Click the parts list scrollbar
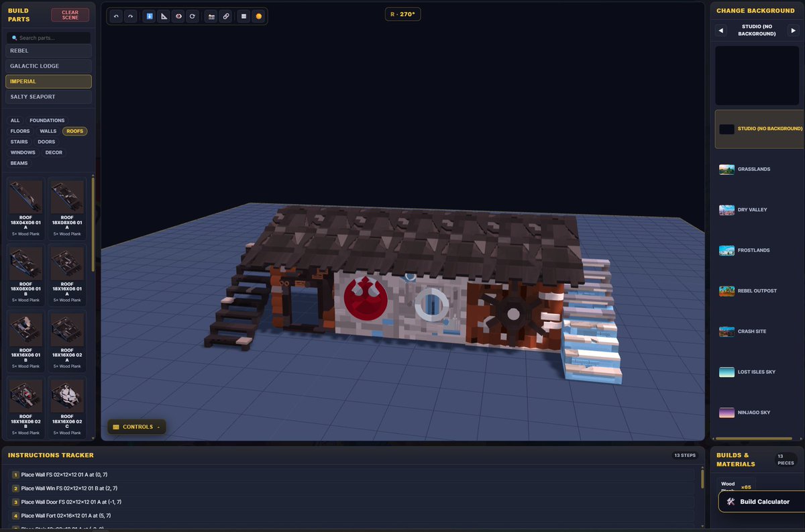 coord(93,225)
